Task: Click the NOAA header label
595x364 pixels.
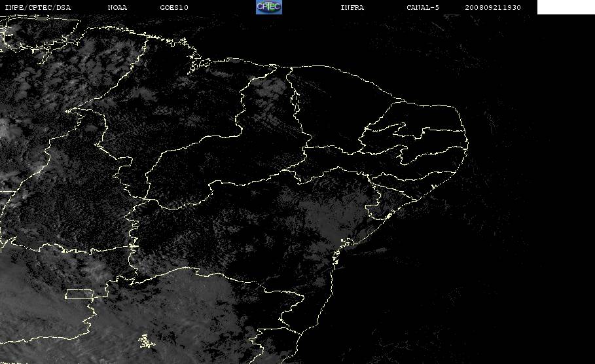Action: pyautogui.click(x=117, y=8)
